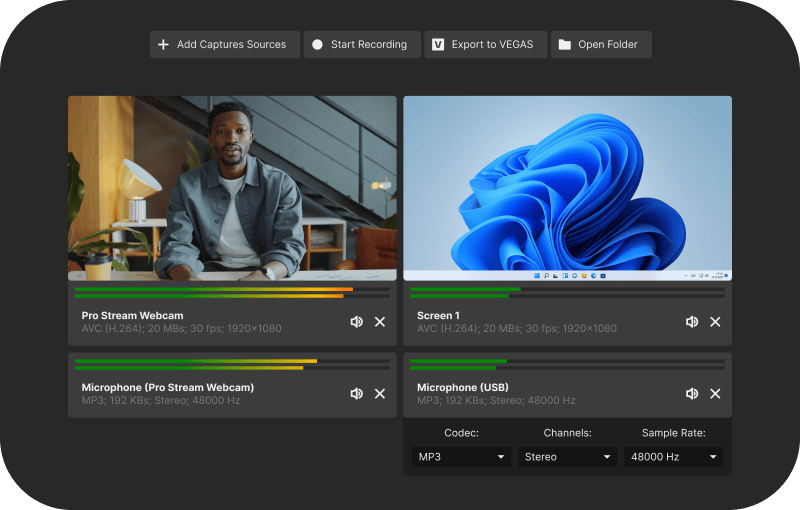Mute the Screen 1 source audio
The height and width of the screenshot is (510, 800).
click(x=691, y=322)
